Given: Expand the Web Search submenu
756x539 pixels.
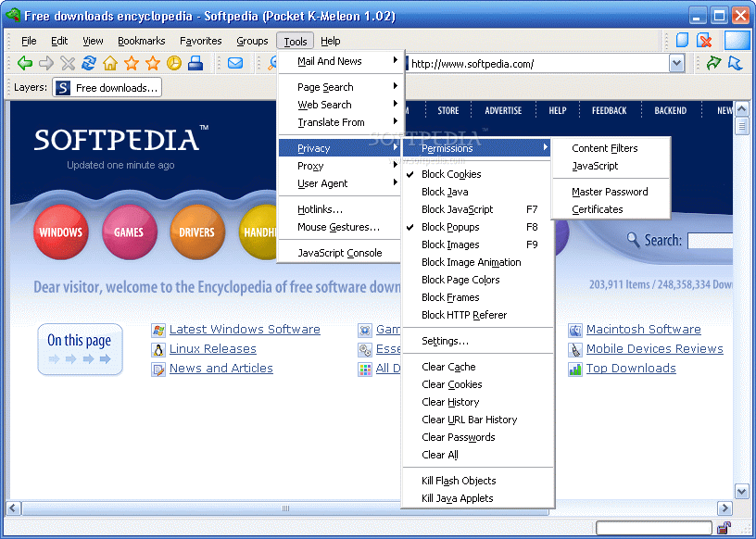Looking at the screenshot, I should (x=340, y=105).
